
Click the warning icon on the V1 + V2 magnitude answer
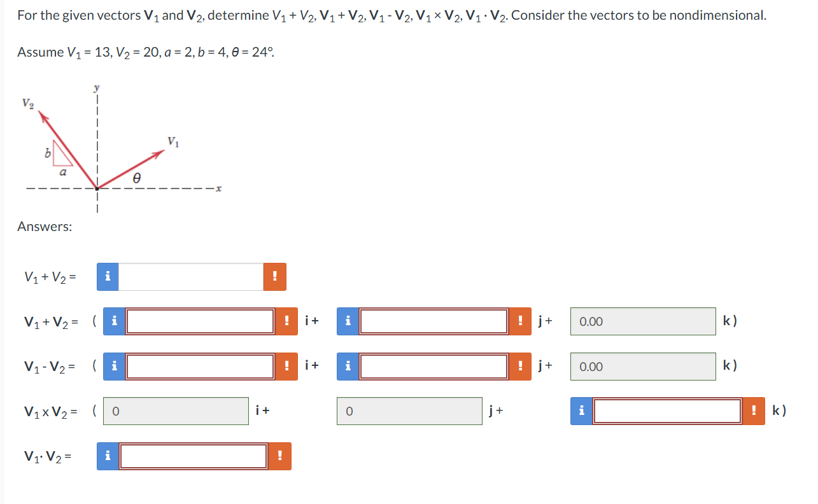[x=274, y=277]
